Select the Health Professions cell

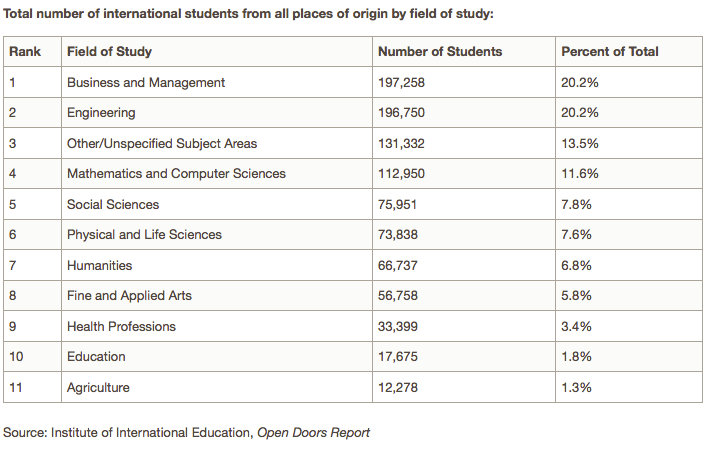[121, 326]
